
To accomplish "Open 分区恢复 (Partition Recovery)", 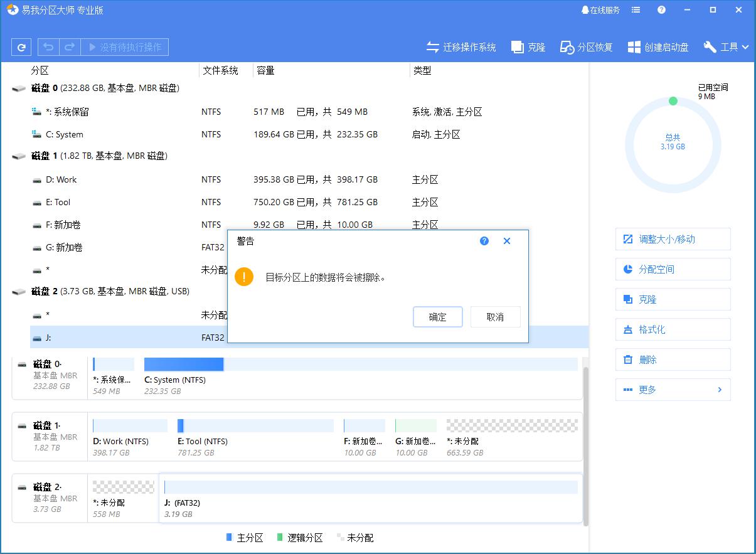I will point(585,46).
